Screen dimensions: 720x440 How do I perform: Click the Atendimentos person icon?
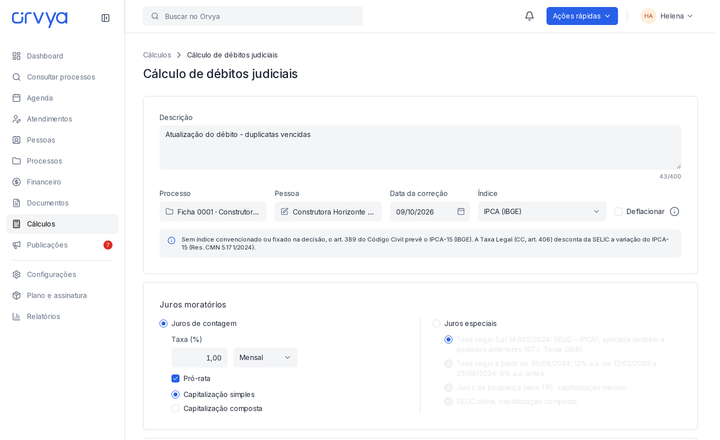pos(17,119)
